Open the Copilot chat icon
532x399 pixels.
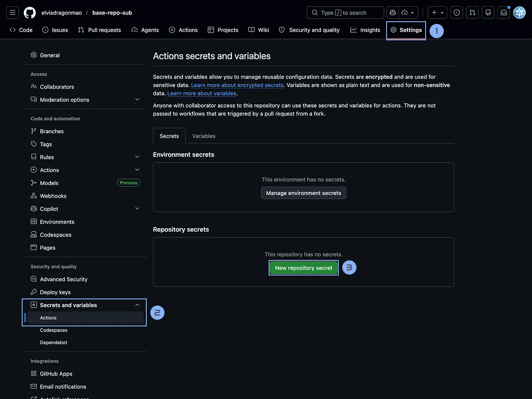392,12
